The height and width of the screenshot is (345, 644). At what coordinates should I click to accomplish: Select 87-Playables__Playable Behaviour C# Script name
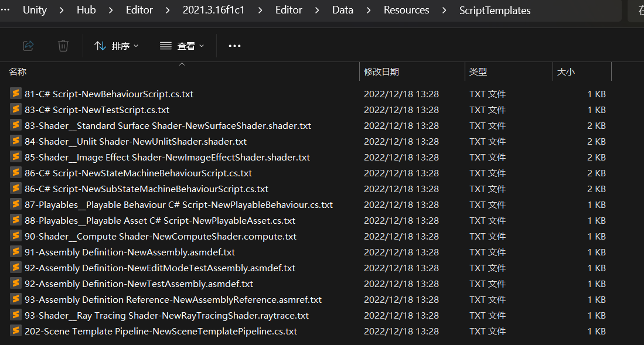[x=179, y=205]
